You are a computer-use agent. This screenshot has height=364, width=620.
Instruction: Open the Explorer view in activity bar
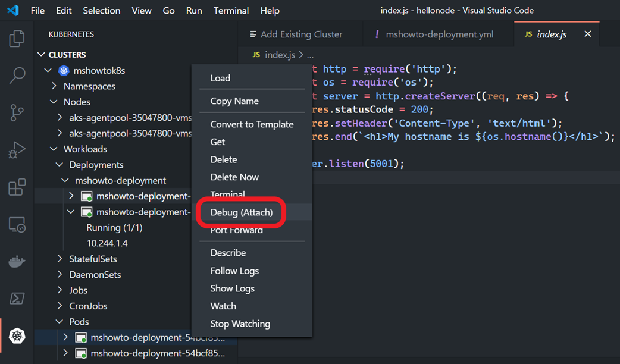click(17, 38)
